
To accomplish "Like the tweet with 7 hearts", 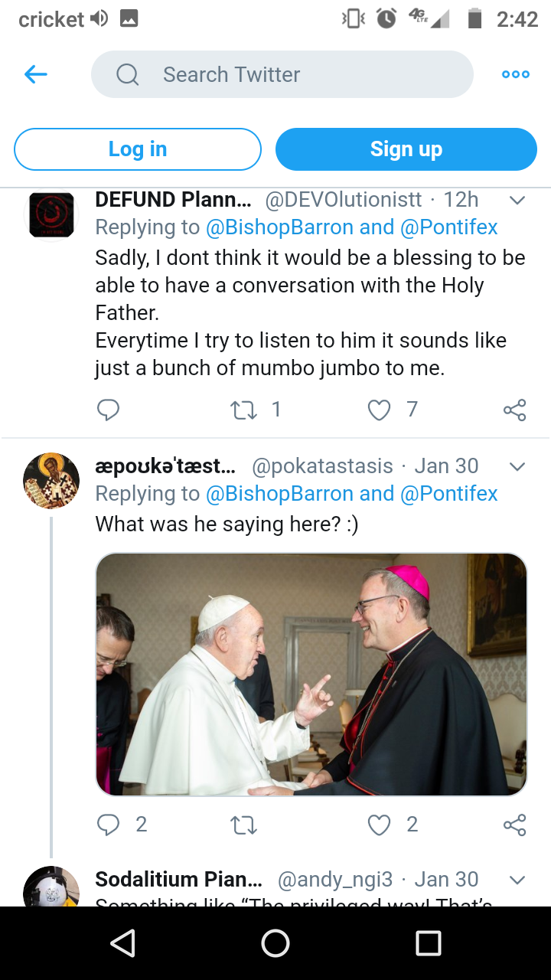I will click(x=380, y=411).
